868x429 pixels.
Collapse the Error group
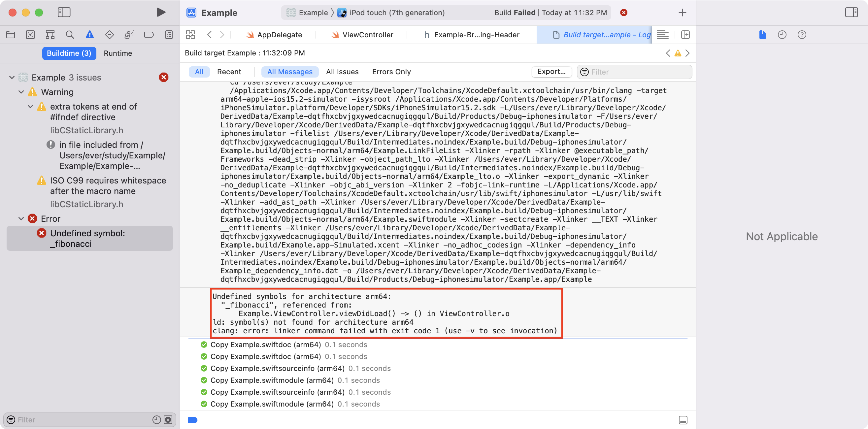[21, 219]
